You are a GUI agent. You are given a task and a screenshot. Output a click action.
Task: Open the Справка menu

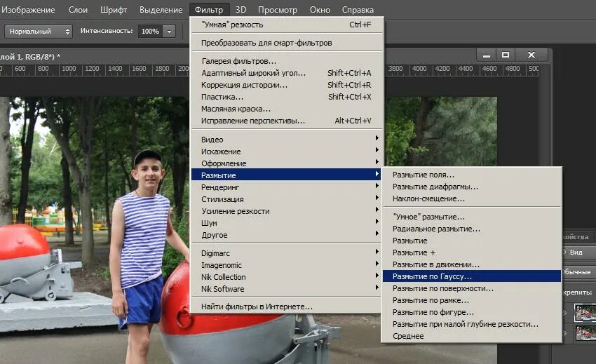tap(358, 10)
